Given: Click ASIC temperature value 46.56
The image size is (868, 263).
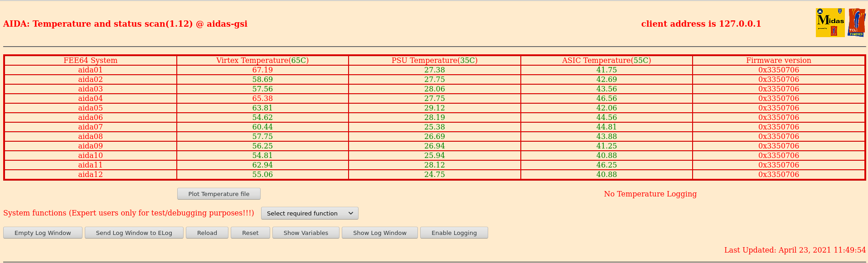Looking at the screenshot, I should 606,98.
